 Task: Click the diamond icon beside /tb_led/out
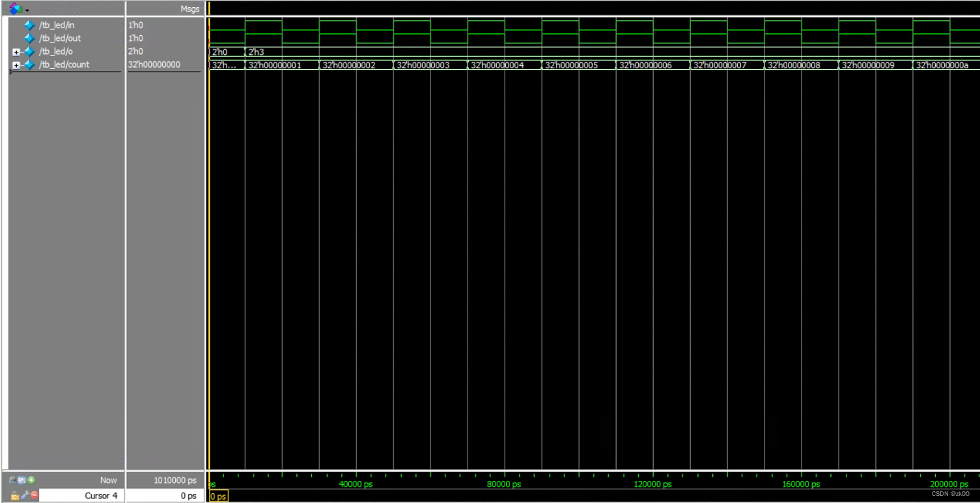click(x=29, y=38)
